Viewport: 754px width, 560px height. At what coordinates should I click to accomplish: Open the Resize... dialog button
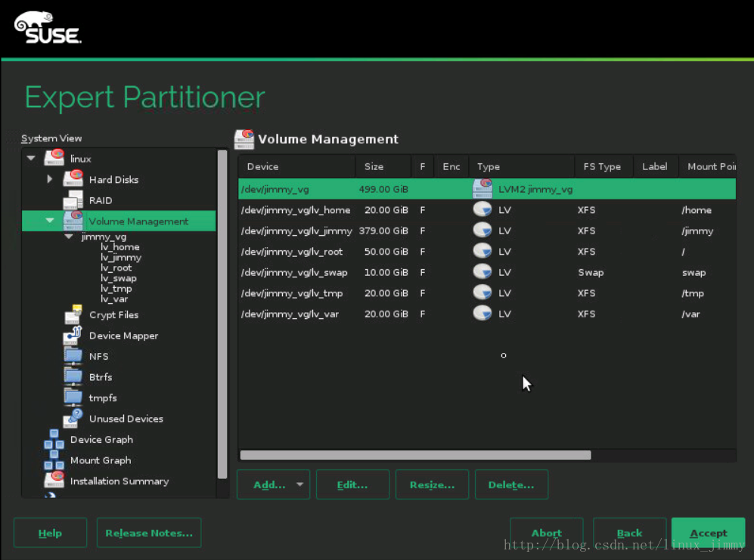pyautogui.click(x=432, y=484)
